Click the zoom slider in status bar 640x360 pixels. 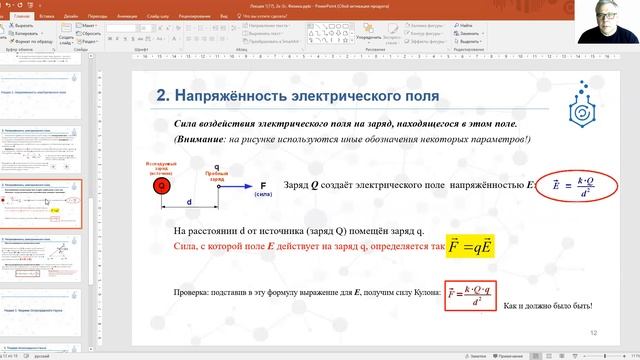click(605, 356)
